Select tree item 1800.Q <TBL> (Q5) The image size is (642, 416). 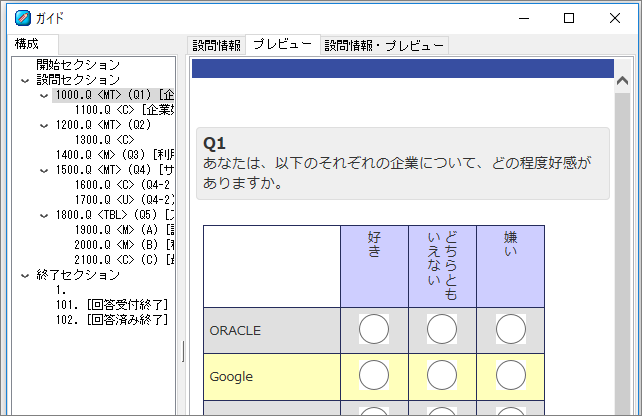115,215
